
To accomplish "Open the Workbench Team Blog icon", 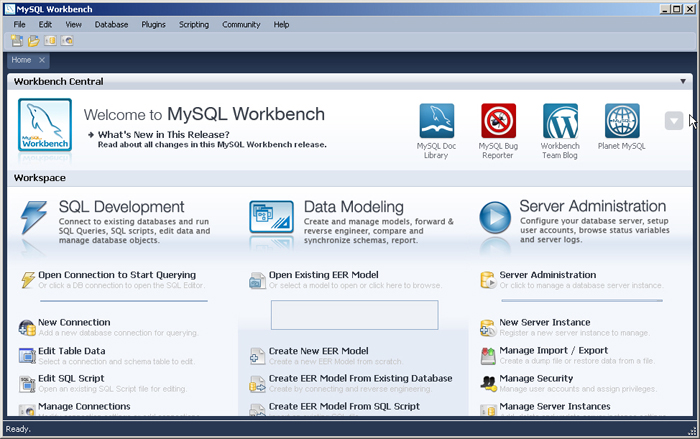I will tap(560, 121).
